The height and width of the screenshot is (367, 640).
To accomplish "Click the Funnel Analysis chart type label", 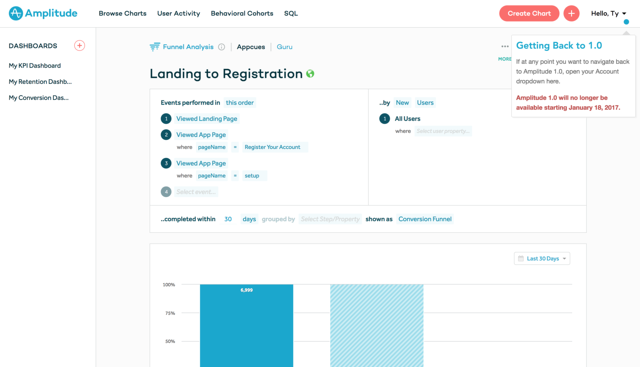I will pos(188,47).
